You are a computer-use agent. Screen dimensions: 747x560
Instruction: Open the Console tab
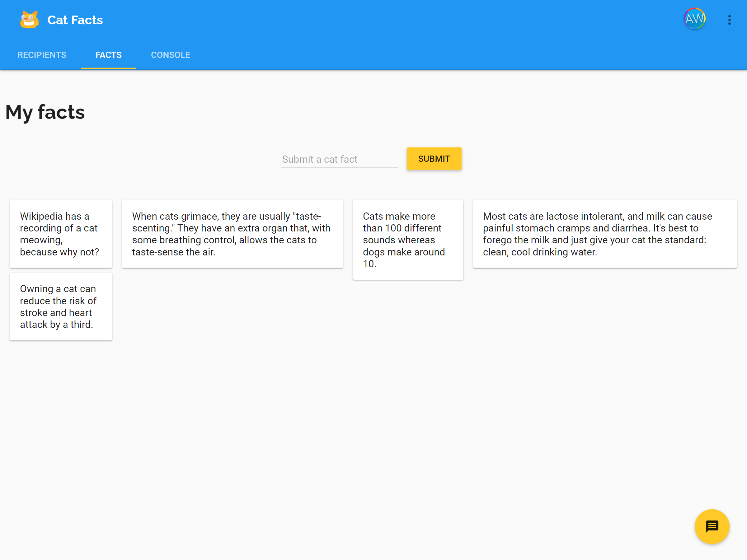click(x=171, y=55)
